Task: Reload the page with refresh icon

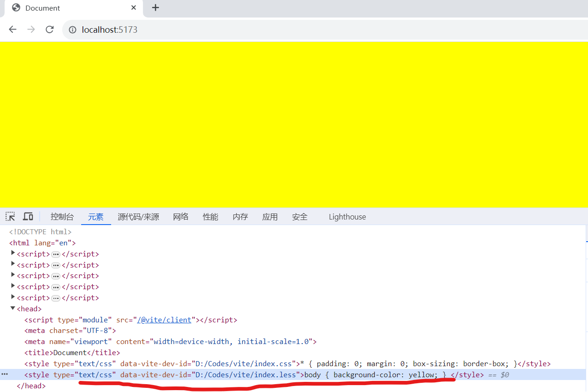Action: pos(50,30)
